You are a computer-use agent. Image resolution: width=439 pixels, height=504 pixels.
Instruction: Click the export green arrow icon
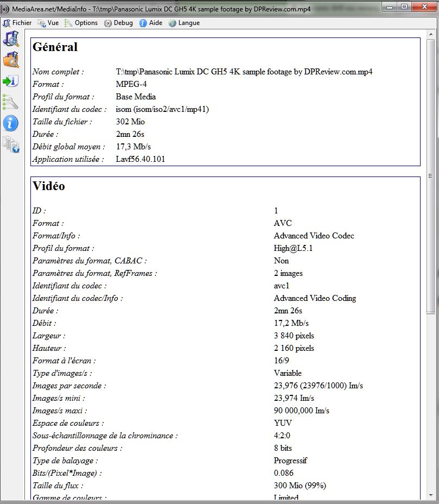(x=11, y=81)
